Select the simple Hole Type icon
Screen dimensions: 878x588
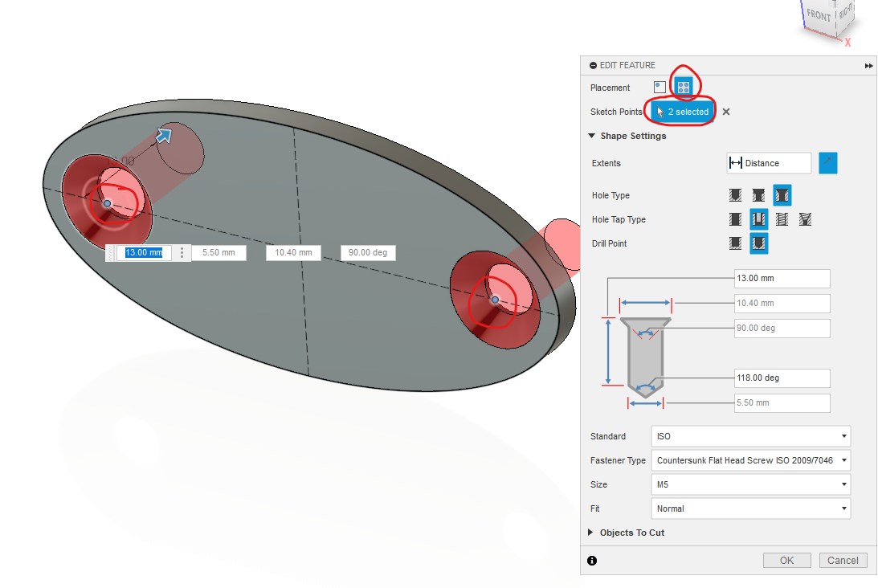pyautogui.click(x=735, y=195)
